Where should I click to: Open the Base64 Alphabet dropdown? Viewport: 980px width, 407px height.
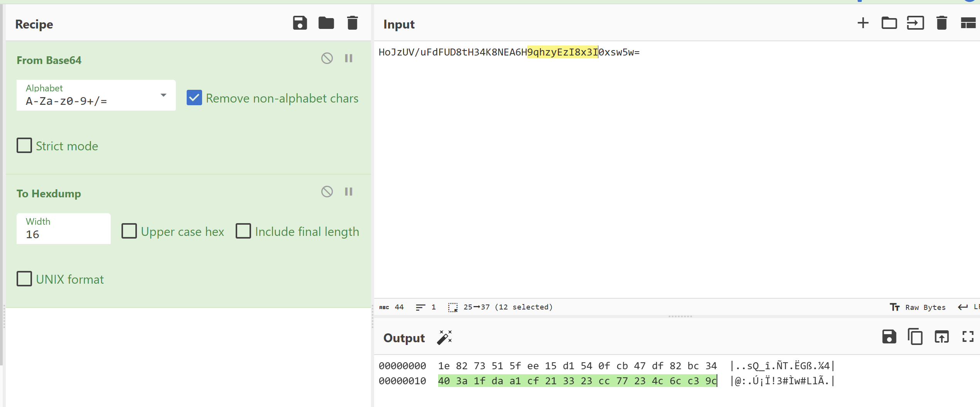96,95
